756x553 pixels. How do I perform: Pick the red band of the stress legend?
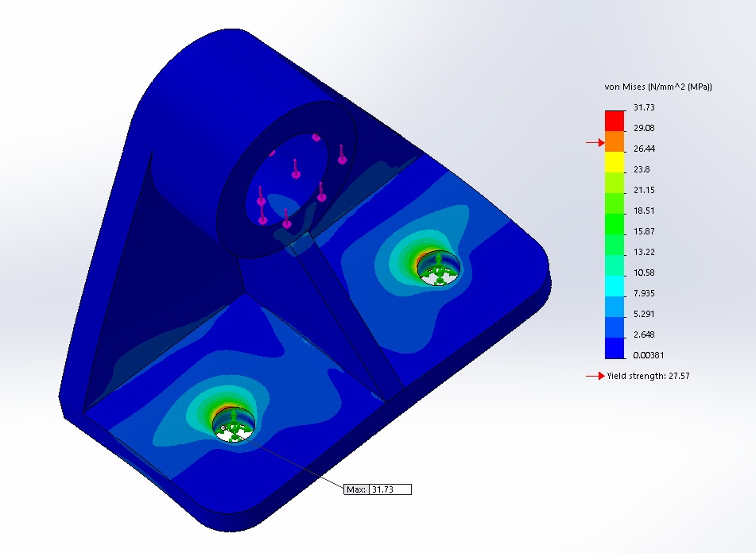coord(614,121)
